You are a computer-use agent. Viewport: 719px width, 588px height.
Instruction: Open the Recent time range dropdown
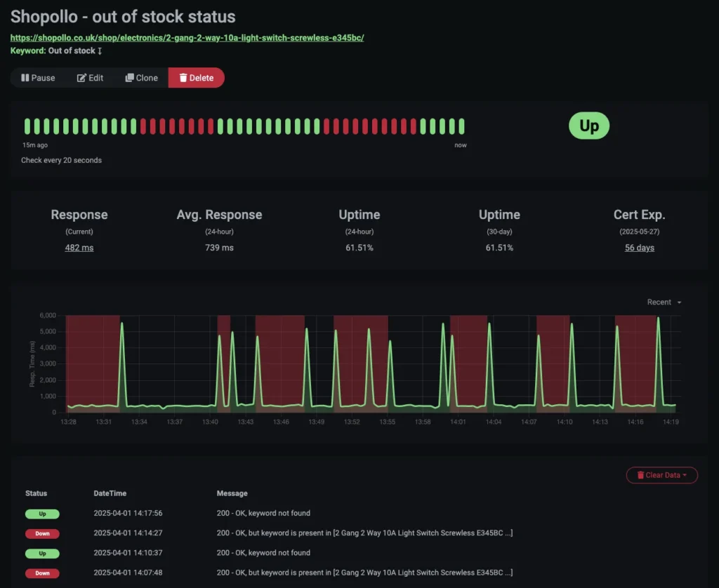tap(661, 302)
